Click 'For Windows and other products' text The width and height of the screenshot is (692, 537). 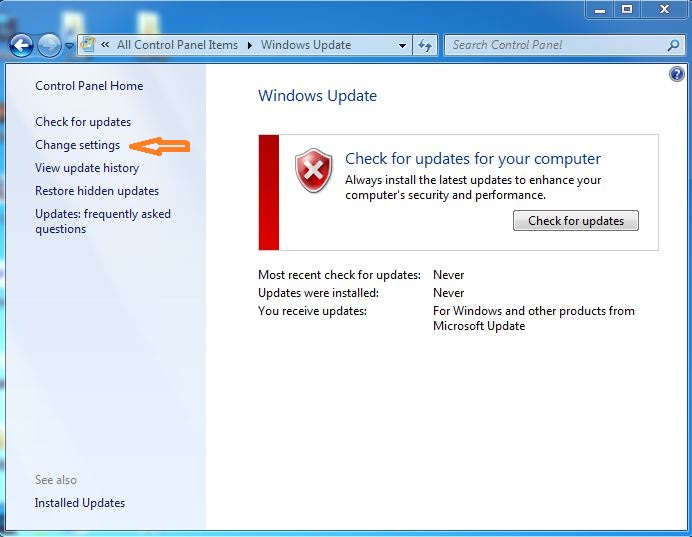click(x=534, y=318)
